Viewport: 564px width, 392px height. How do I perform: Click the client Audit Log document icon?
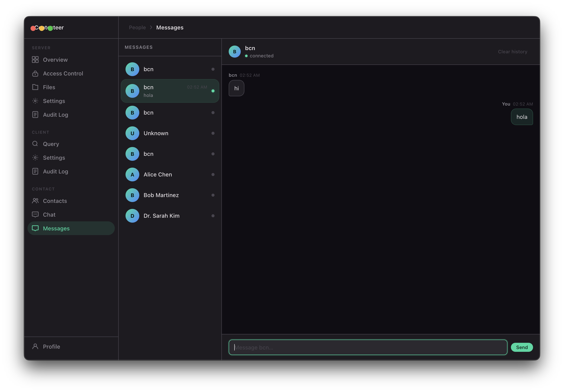click(35, 171)
